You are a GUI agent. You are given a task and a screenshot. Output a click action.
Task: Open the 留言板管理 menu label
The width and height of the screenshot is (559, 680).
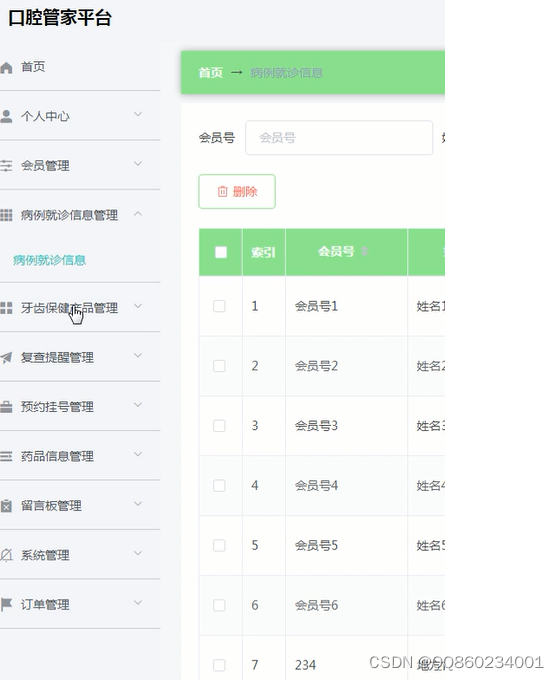tap(51, 506)
